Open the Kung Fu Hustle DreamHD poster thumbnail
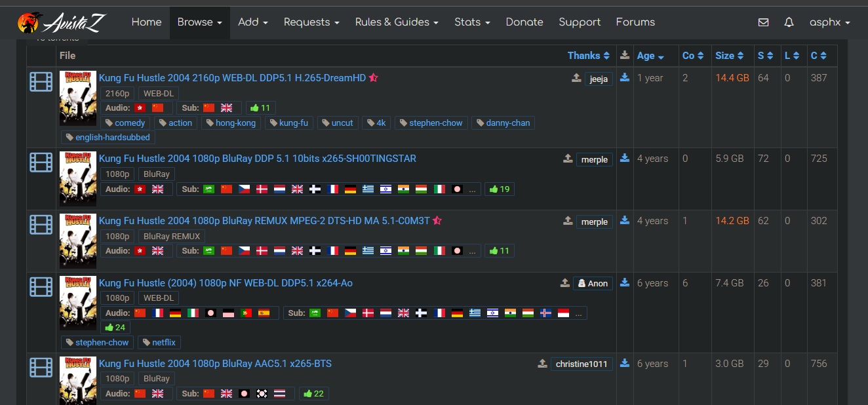 point(78,98)
